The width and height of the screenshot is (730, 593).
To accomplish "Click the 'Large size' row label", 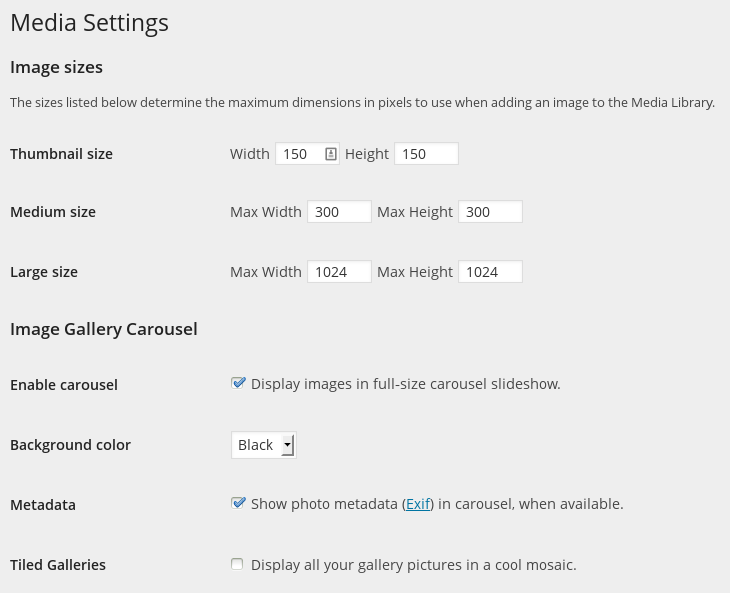I will tap(44, 272).
